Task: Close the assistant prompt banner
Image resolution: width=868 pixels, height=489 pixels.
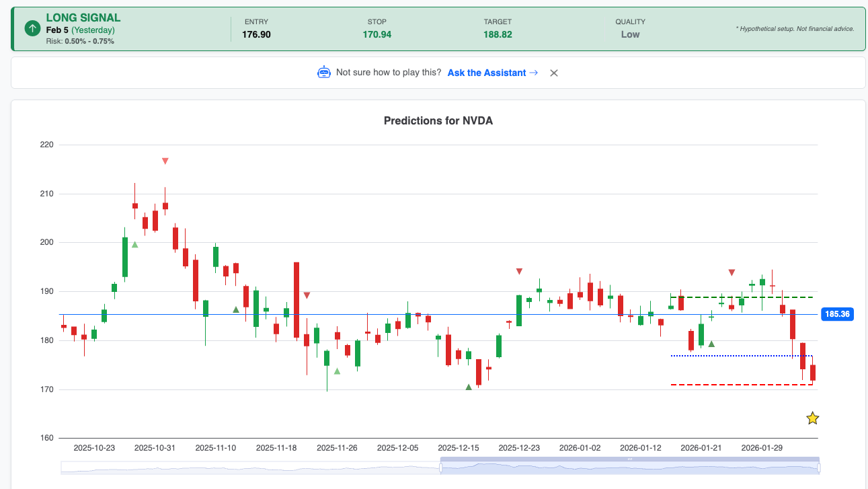Action: click(554, 73)
